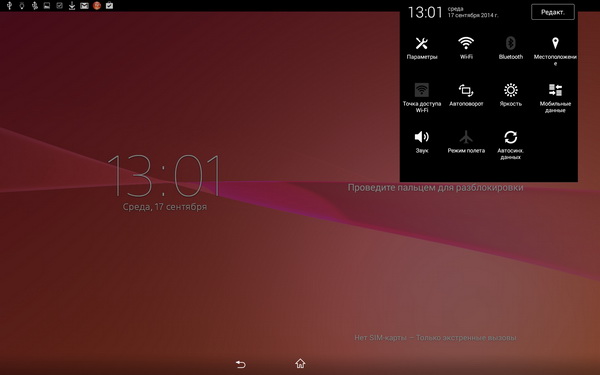
Task: Tap the home navigation icon
Action: pyautogui.click(x=300, y=363)
